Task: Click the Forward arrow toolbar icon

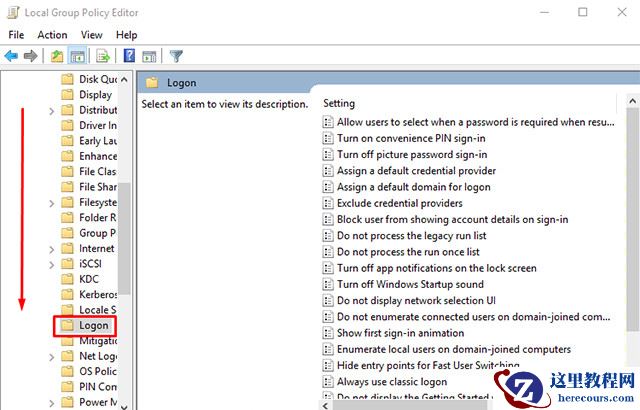Action: pyautogui.click(x=31, y=55)
